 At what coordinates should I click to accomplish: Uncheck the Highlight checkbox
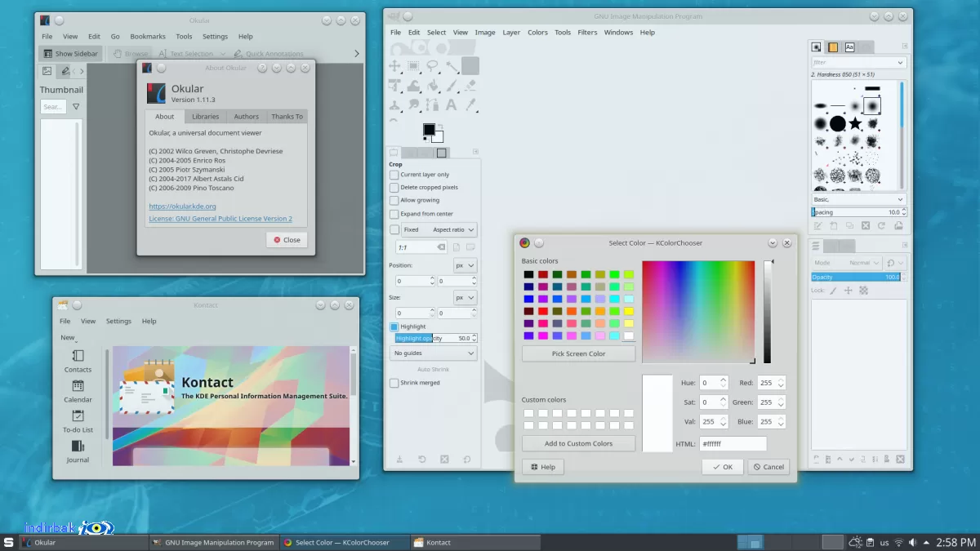pyautogui.click(x=394, y=327)
